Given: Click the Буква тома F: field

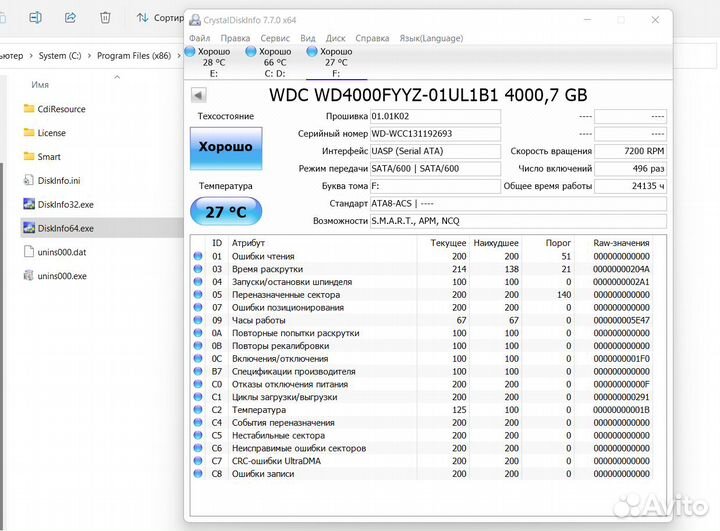Looking at the screenshot, I should pyautogui.click(x=435, y=186).
